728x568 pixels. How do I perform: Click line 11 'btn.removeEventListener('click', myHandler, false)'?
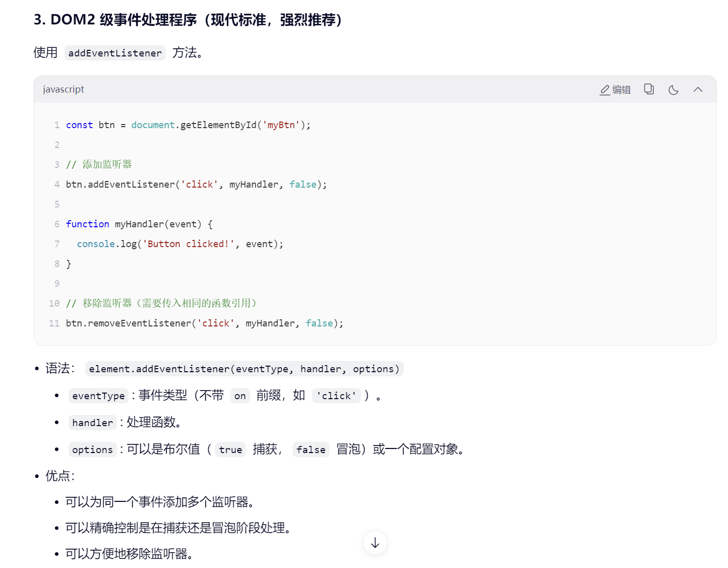204,323
